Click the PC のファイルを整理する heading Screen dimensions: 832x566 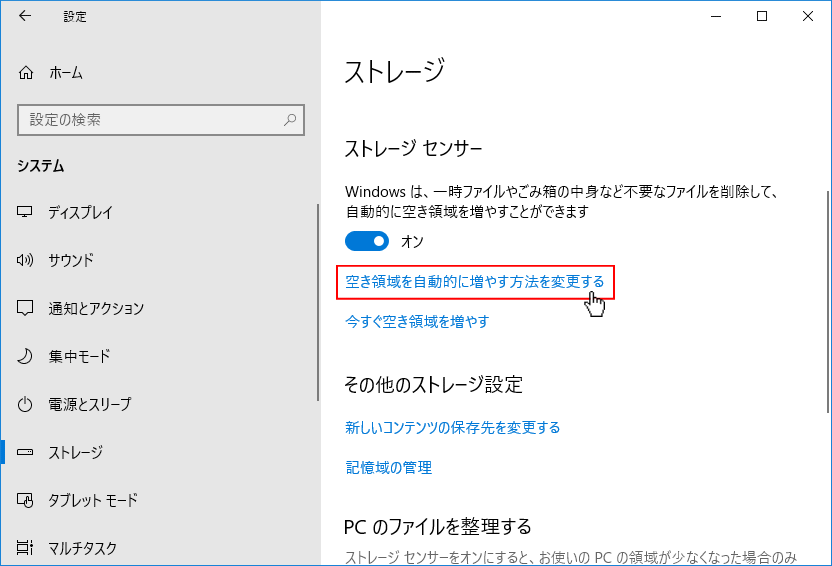tap(438, 527)
